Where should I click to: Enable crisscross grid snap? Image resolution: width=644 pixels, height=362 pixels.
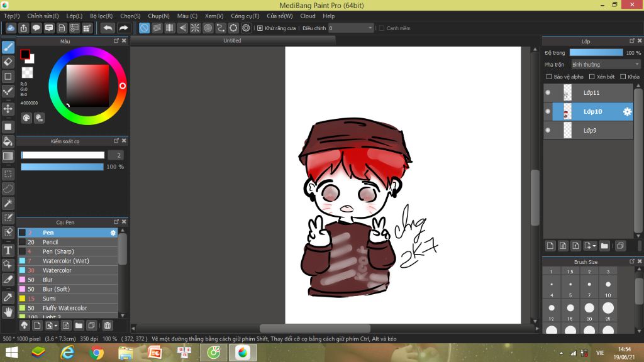[x=170, y=28]
